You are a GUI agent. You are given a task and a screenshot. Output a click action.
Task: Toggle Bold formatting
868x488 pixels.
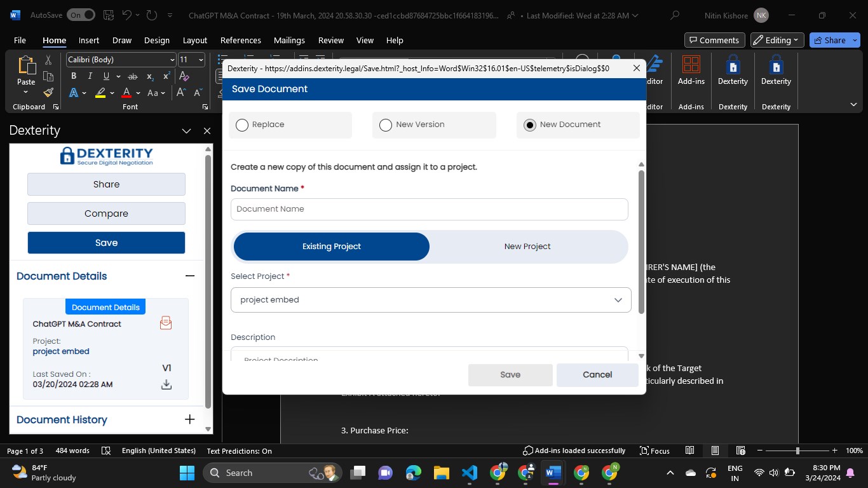click(74, 76)
